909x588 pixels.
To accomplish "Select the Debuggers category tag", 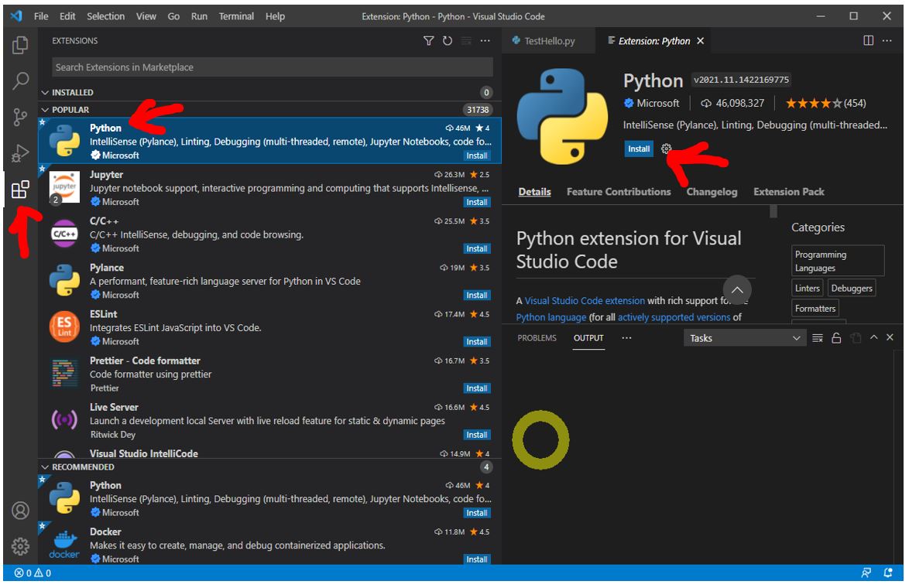I will click(x=852, y=289).
